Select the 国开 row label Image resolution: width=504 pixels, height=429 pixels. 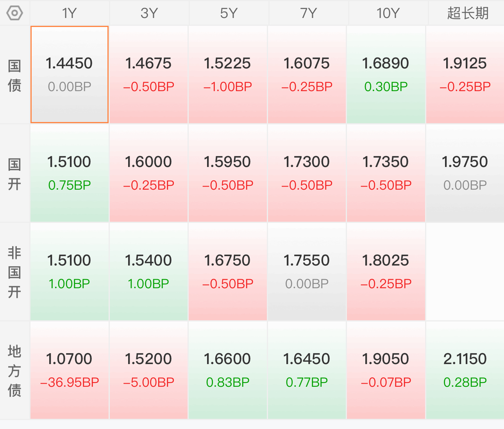coord(14,174)
